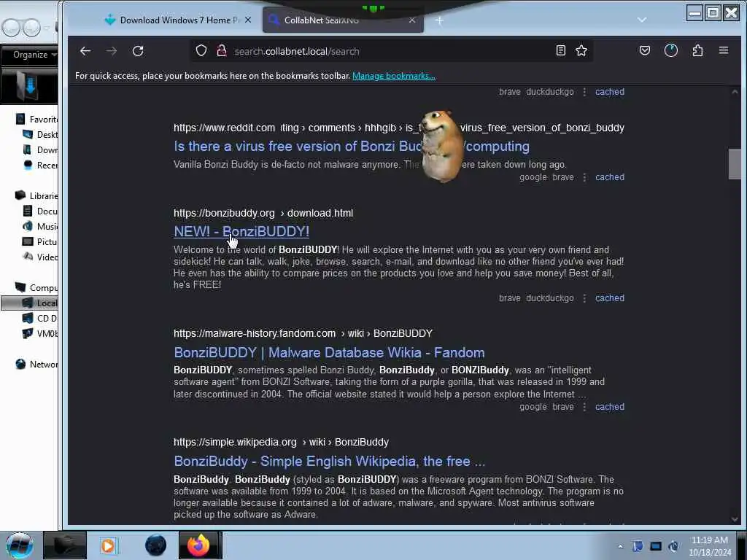
Task: Open BonziBUDDY Malware Database Wikia result
Action: tap(329, 352)
